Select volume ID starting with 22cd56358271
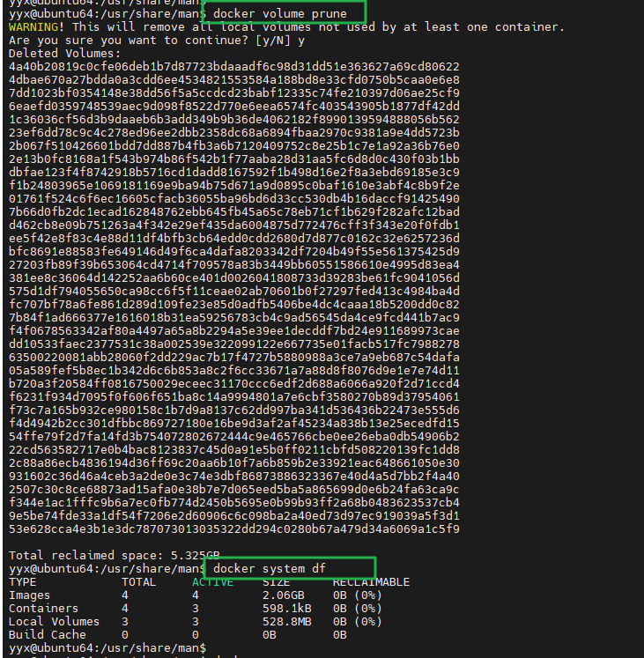The height and width of the screenshot is (658, 644). 234,450
